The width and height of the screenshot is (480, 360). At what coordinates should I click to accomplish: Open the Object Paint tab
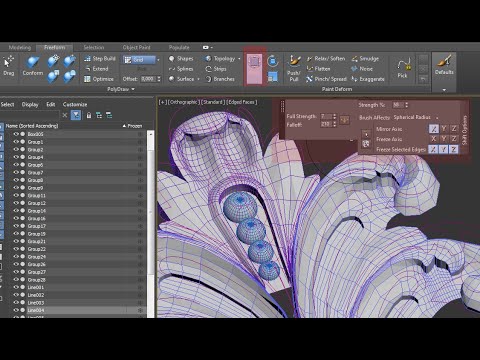[x=136, y=47]
